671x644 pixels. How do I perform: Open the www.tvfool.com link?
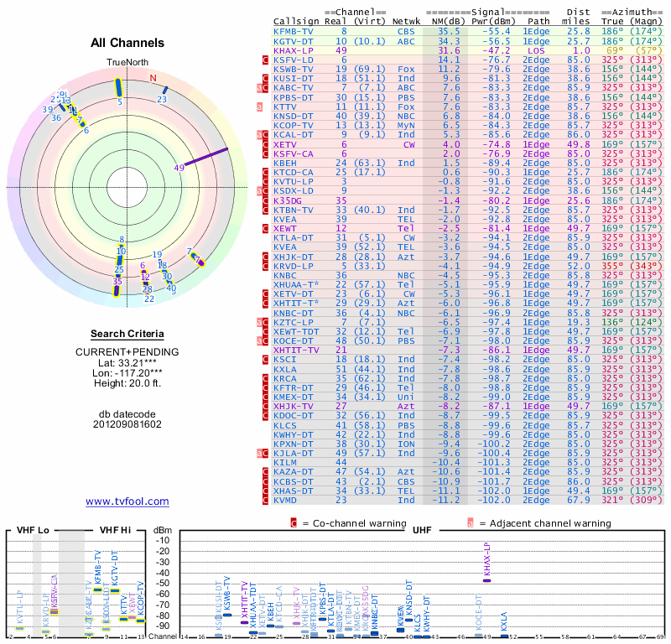click(x=127, y=501)
